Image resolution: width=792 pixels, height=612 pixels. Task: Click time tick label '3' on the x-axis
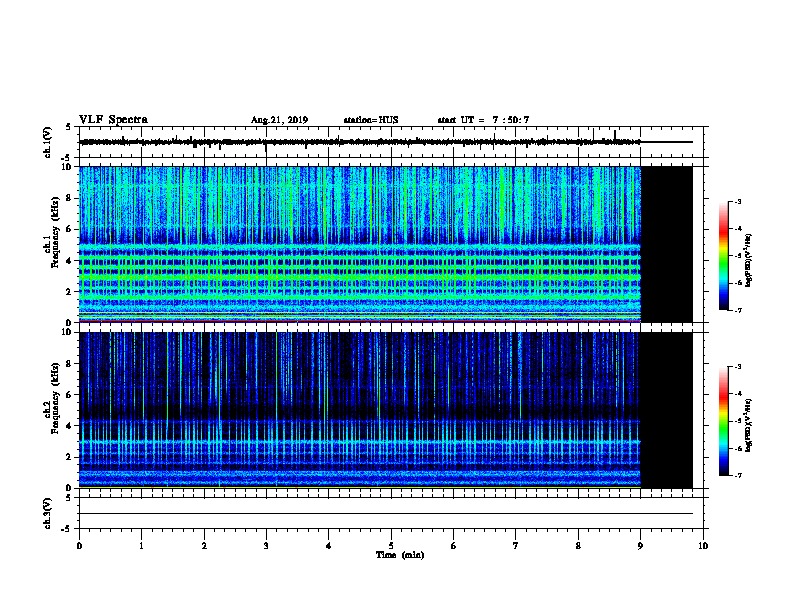coord(266,546)
